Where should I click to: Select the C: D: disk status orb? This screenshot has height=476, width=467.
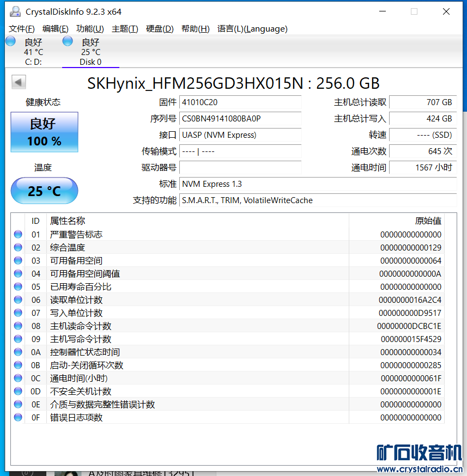coord(10,41)
